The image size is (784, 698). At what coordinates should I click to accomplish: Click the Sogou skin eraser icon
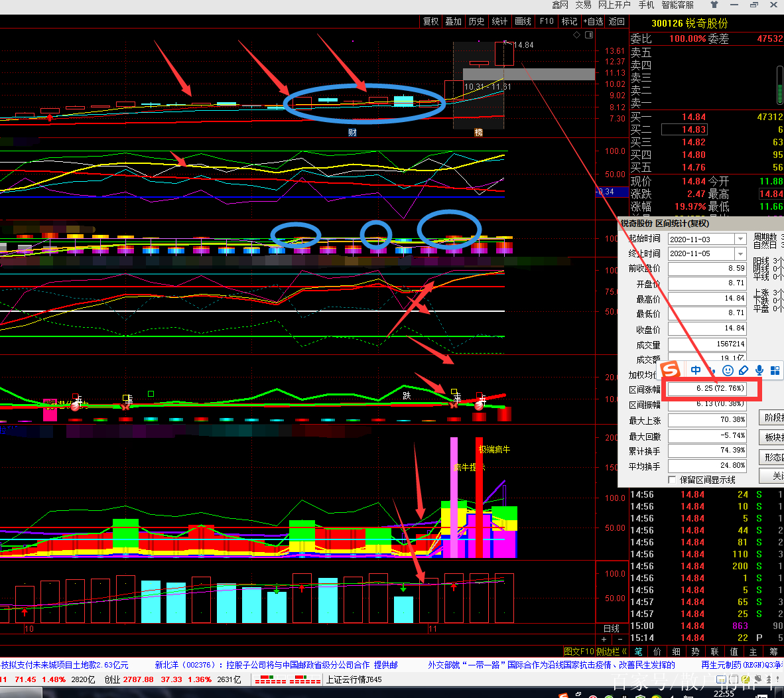744,370
